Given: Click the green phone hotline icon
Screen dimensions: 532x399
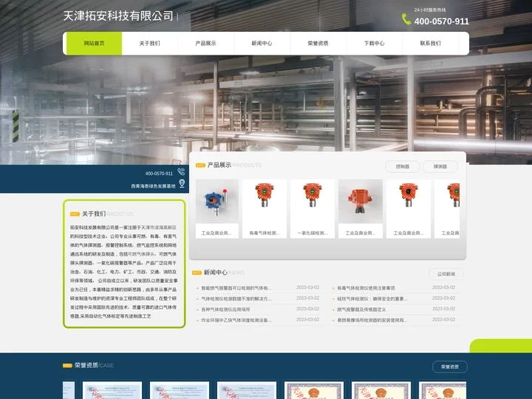Looking at the screenshot, I should [406, 20].
